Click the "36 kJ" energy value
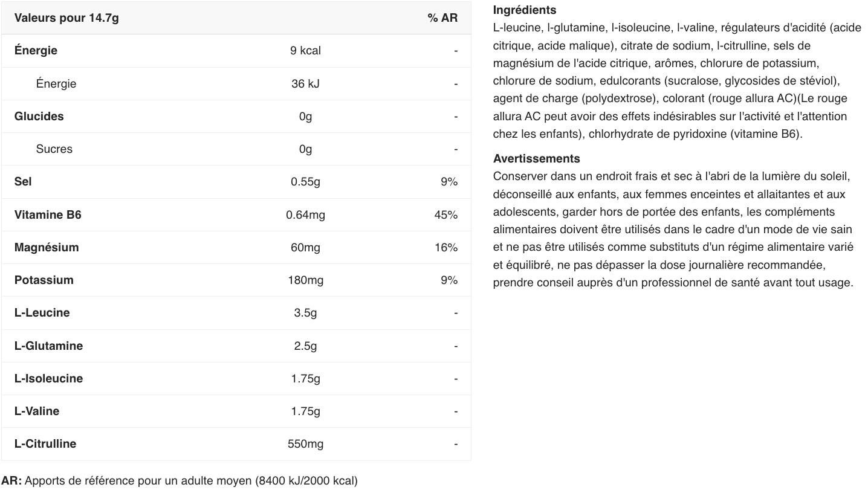868x493 pixels. pos(305,83)
